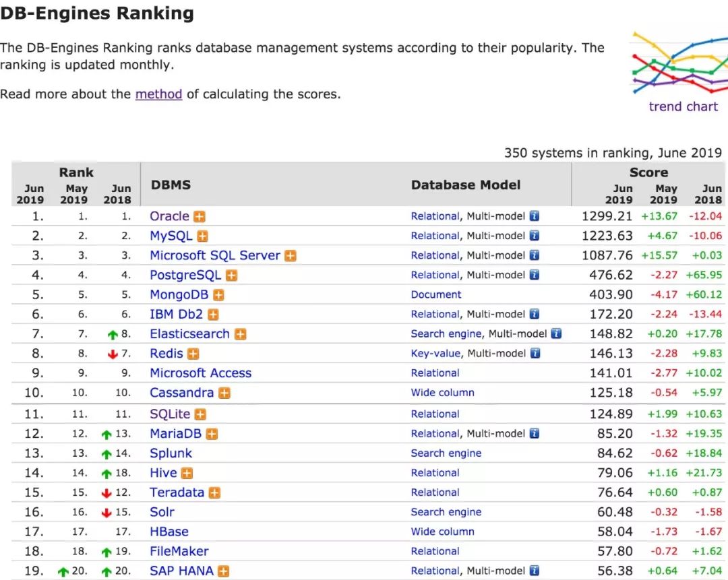Click the plus icon next to MySQL
The image size is (728, 580).
pos(202,236)
